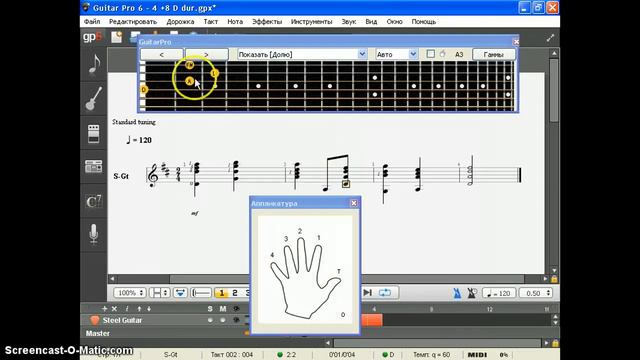This screenshot has height=360, width=640.
Task: Click the hand icon in fretboard panel
Action: point(443,54)
